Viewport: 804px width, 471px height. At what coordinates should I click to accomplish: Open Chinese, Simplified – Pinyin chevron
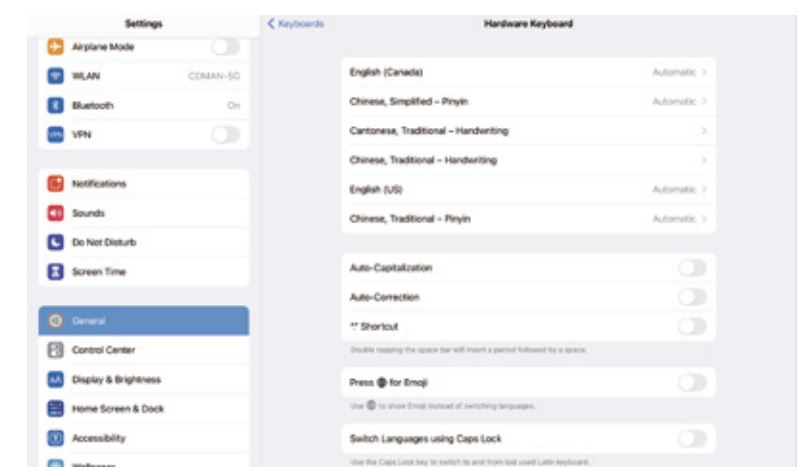705,101
